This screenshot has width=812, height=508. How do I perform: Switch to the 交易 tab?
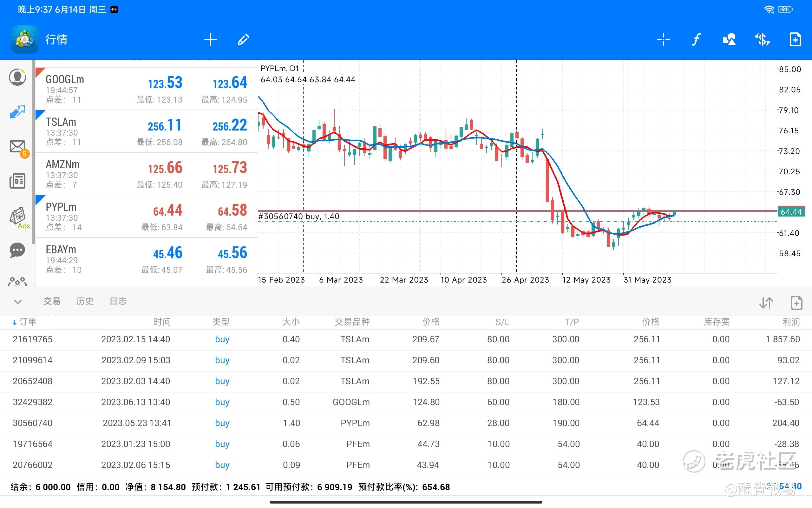pyautogui.click(x=52, y=301)
